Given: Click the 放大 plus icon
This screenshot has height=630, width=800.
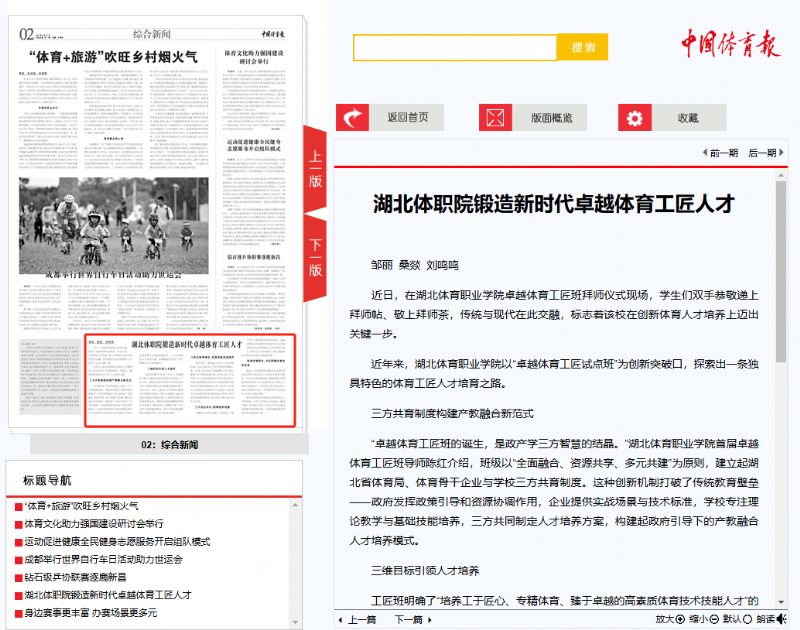Looking at the screenshot, I should point(680,619).
